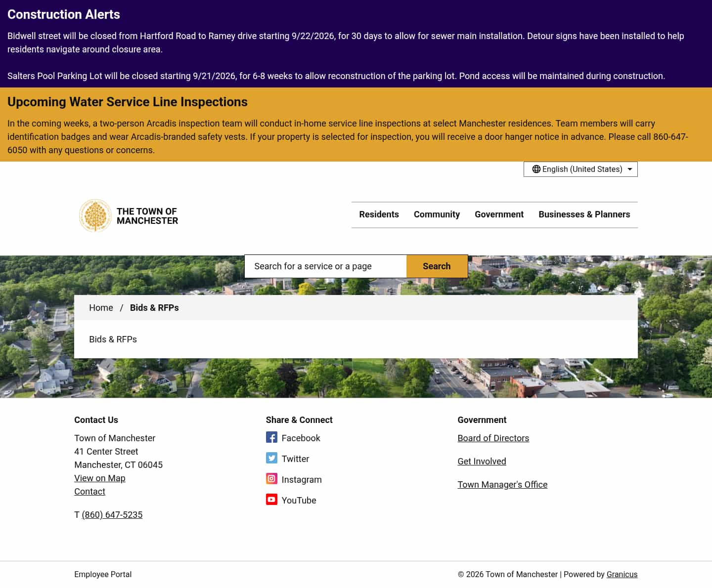Click the Salters Pool Parking Lot alert text
Image resolution: width=712 pixels, height=588 pixels.
coord(336,76)
